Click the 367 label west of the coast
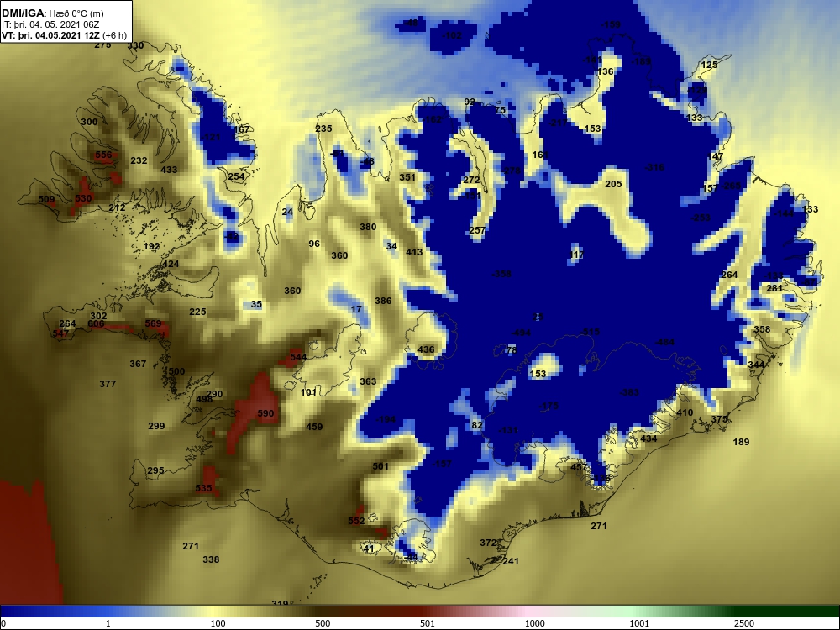840x630 pixels. point(138,364)
